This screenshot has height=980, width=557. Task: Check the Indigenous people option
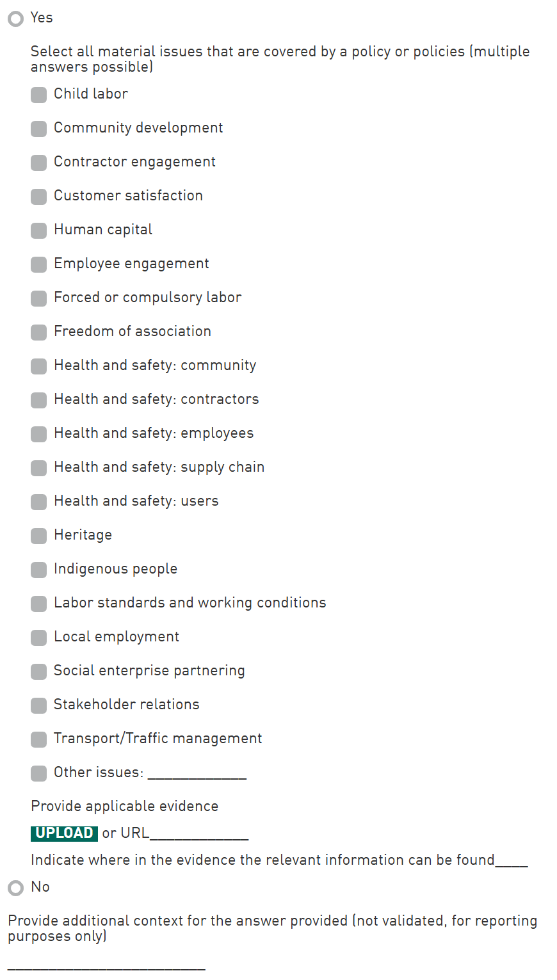click(x=39, y=570)
